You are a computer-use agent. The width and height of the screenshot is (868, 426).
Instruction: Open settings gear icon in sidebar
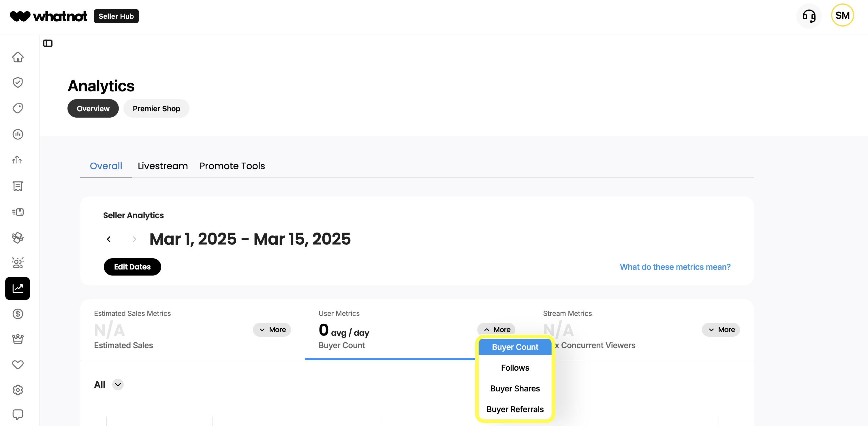tap(18, 390)
